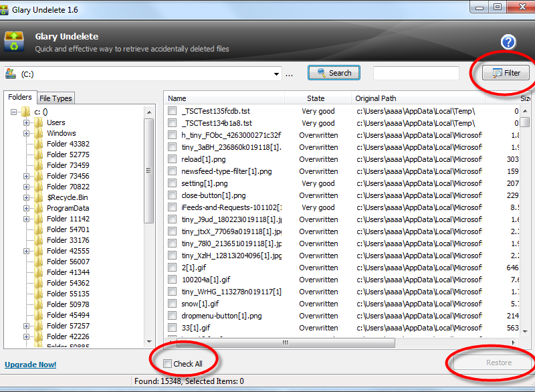
Task: Open the blue Help question mark icon
Action: tap(508, 42)
